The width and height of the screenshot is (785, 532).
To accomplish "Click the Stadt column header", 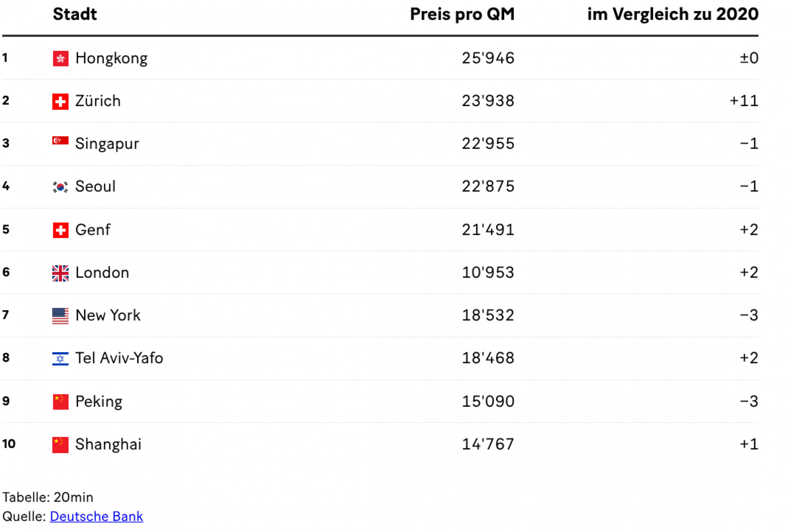I will tap(75, 14).
